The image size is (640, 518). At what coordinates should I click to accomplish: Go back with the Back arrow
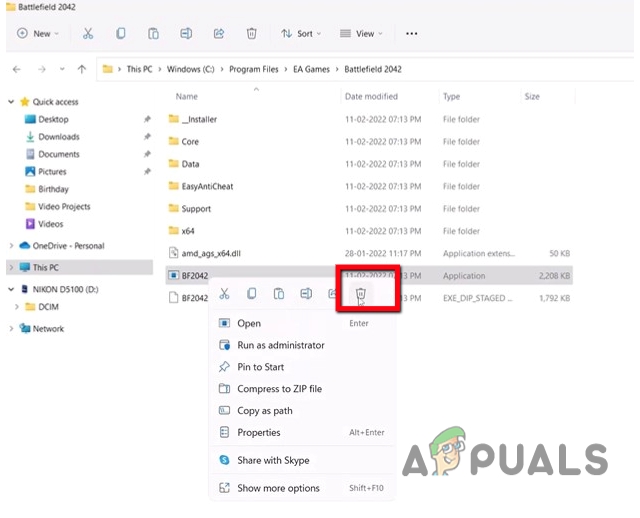[x=17, y=69]
